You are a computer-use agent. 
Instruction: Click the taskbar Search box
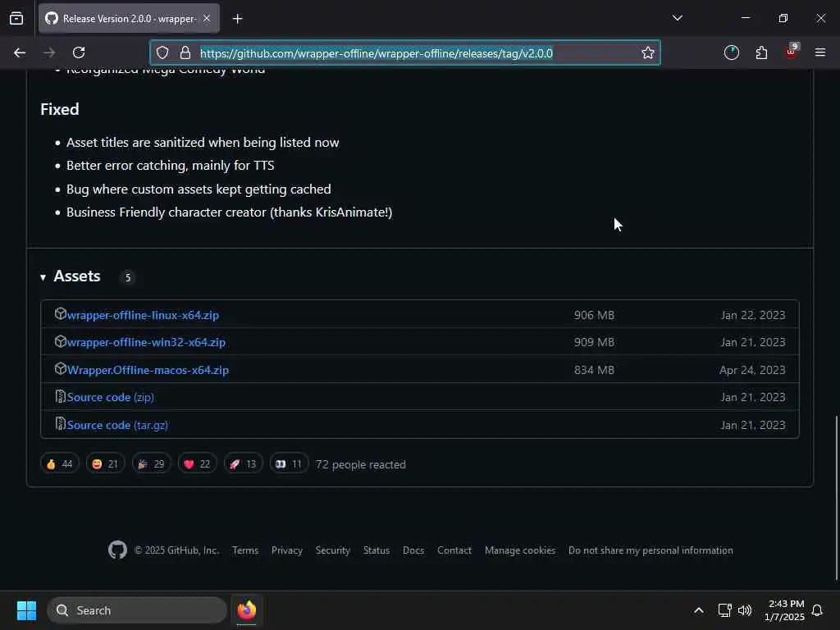pyautogui.click(x=137, y=610)
